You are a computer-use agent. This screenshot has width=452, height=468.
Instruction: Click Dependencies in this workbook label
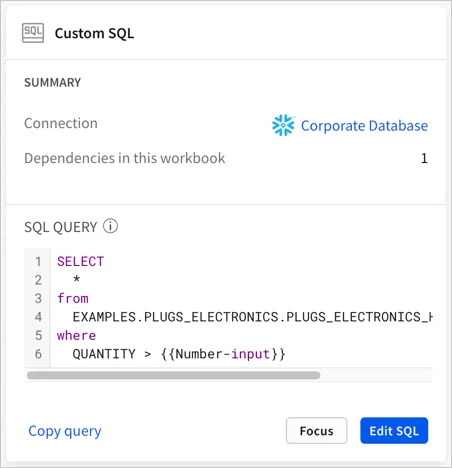pos(125,158)
